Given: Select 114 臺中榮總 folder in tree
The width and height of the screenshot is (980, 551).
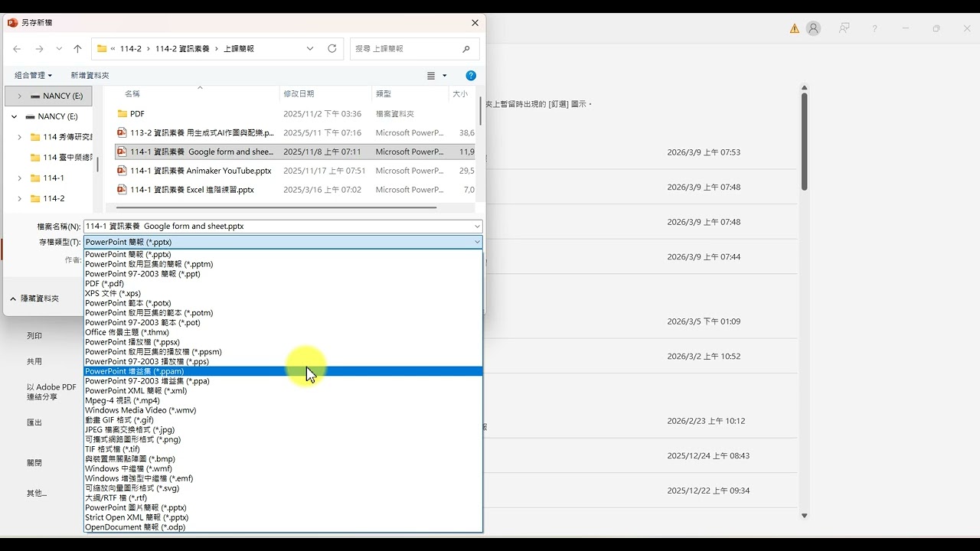Looking at the screenshot, I should (x=61, y=158).
